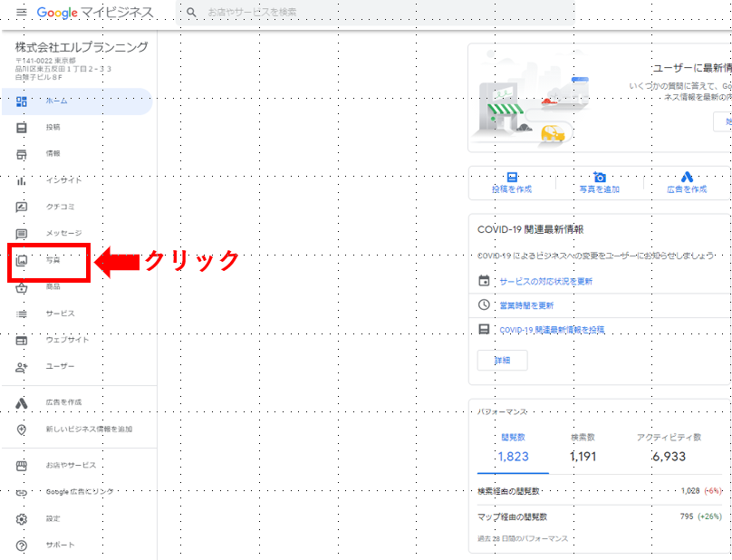Click the Support question mark icon
Screen dimensions: 732x560
click(x=22, y=546)
